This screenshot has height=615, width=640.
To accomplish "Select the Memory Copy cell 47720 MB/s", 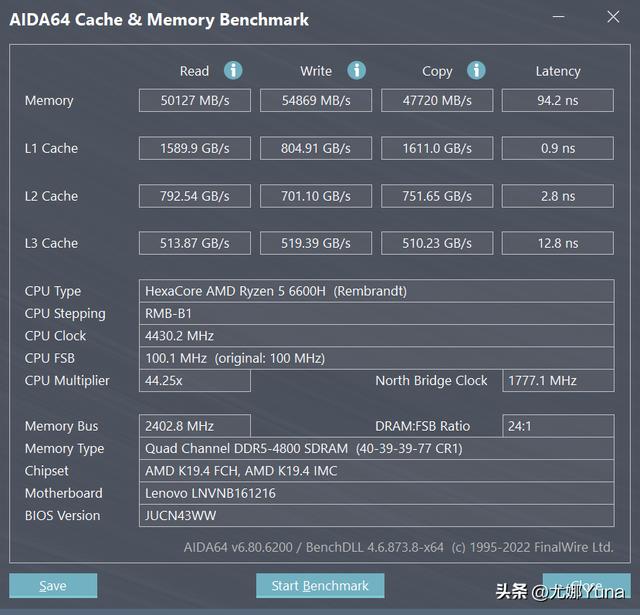I will tap(437, 101).
